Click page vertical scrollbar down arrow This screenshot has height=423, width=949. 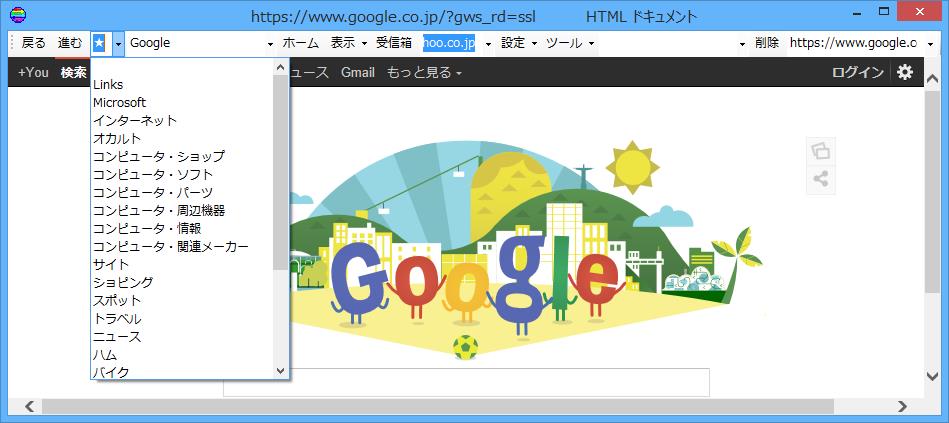click(x=933, y=376)
